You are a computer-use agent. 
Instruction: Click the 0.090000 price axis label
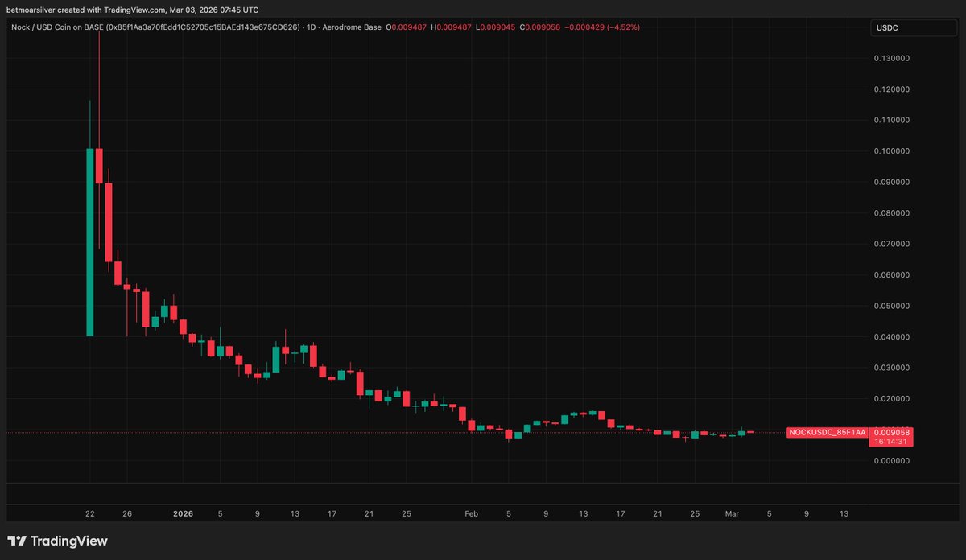(890, 182)
